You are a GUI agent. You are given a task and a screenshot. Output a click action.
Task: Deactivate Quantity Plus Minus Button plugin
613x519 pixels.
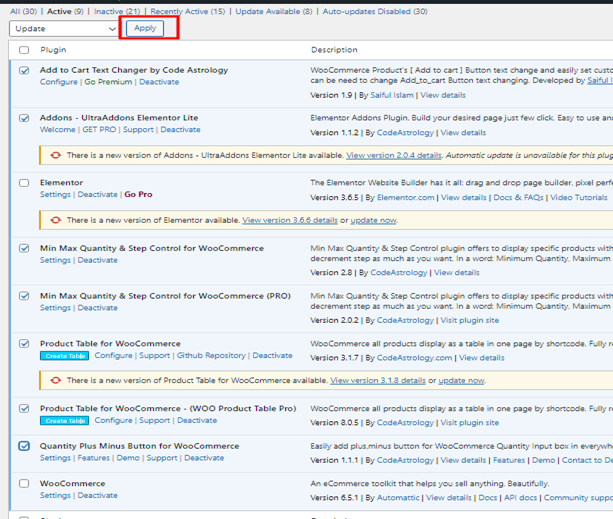(204, 458)
